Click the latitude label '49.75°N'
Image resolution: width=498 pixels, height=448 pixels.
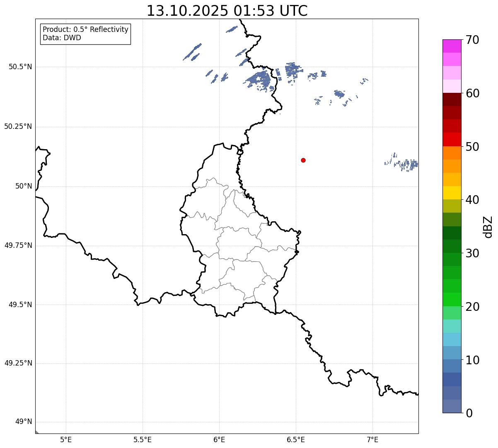click(18, 245)
